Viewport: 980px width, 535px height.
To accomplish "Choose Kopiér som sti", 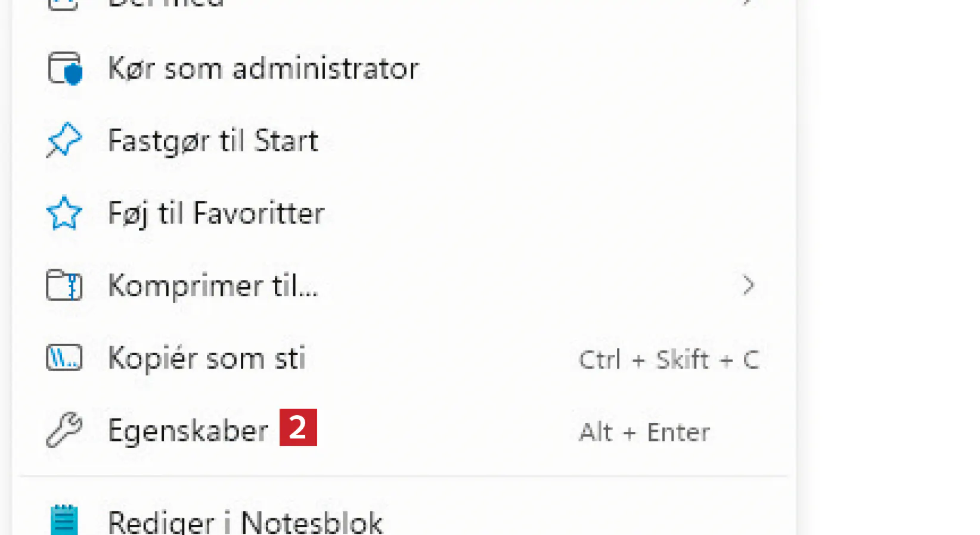I will tap(206, 359).
